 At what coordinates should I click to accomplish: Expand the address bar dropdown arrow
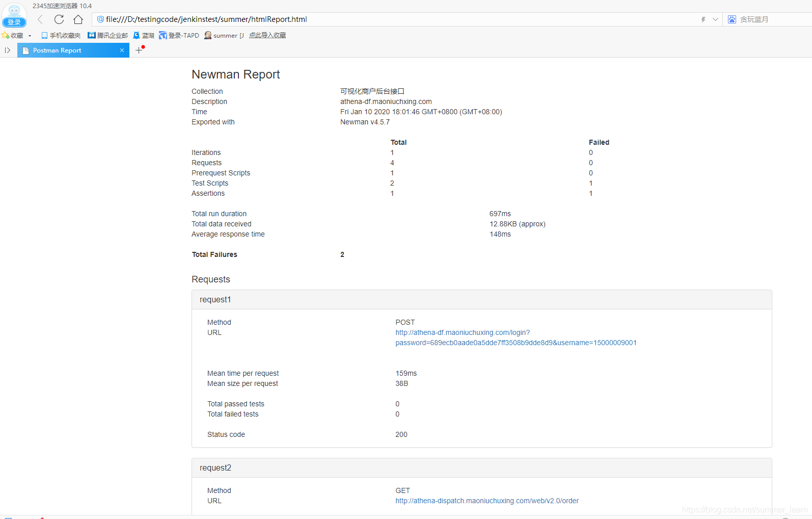tap(715, 19)
